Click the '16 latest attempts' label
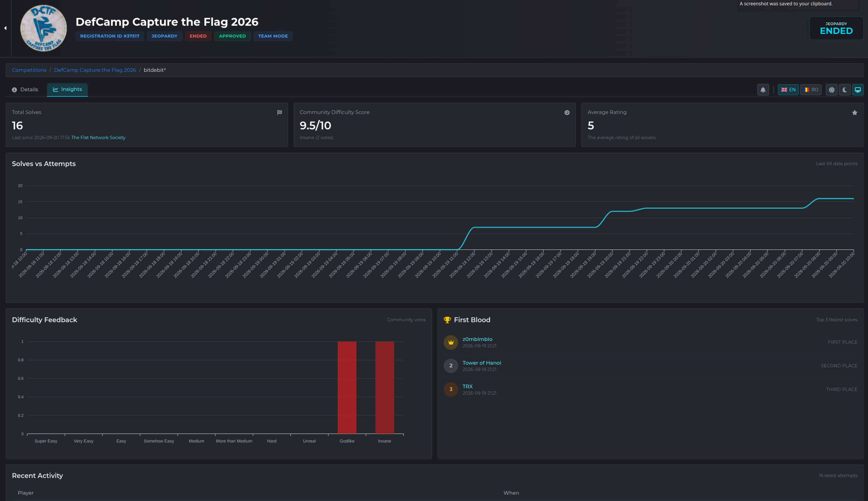 [838, 476]
